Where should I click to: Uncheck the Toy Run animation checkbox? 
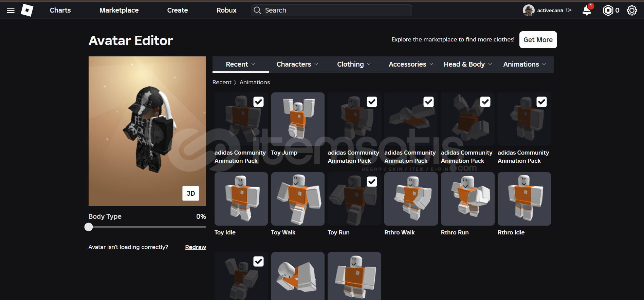(x=372, y=182)
